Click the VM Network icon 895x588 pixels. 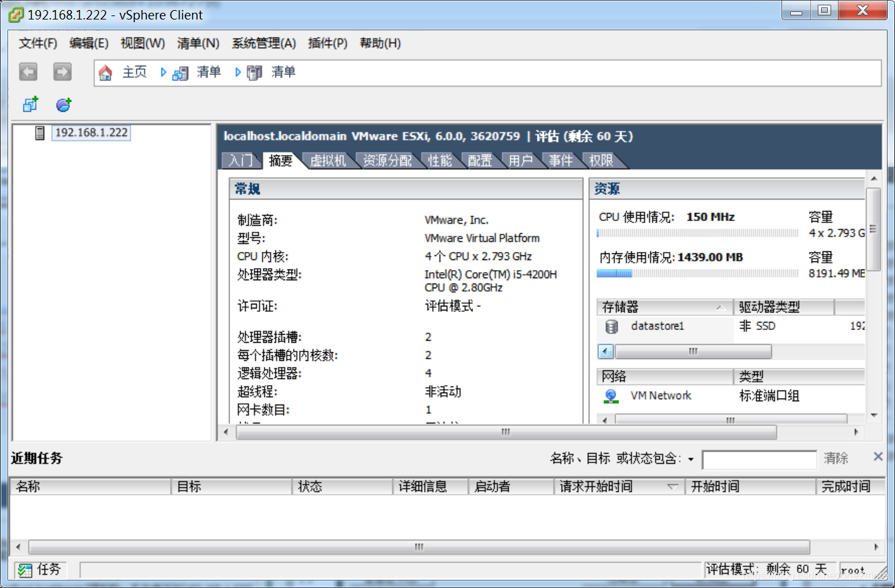tap(611, 396)
